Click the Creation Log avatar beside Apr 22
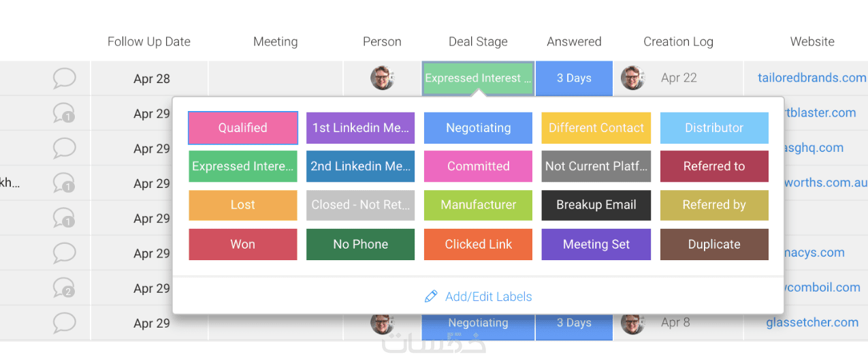This screenshot has height=361, width=868. (632, 78)
